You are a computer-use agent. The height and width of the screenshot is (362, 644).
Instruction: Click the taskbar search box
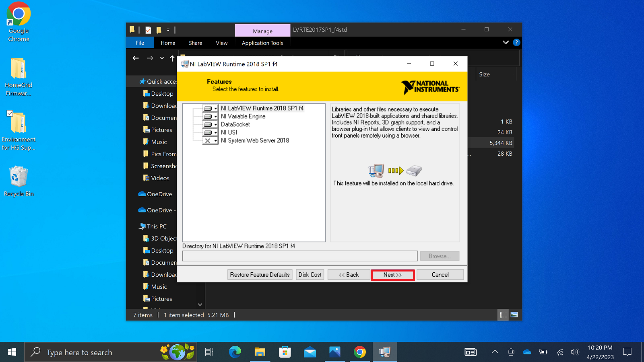[111, 352]
